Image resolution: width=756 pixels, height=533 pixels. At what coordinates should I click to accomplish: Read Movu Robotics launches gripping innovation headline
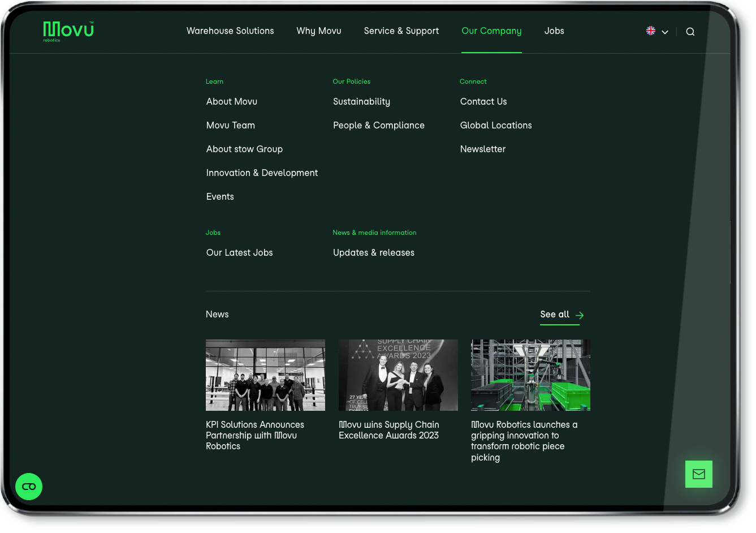(524, 441)
